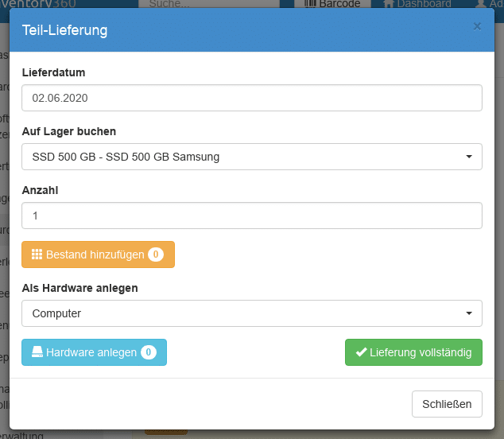Click Lieferung vollständig button

click(413, 352)
